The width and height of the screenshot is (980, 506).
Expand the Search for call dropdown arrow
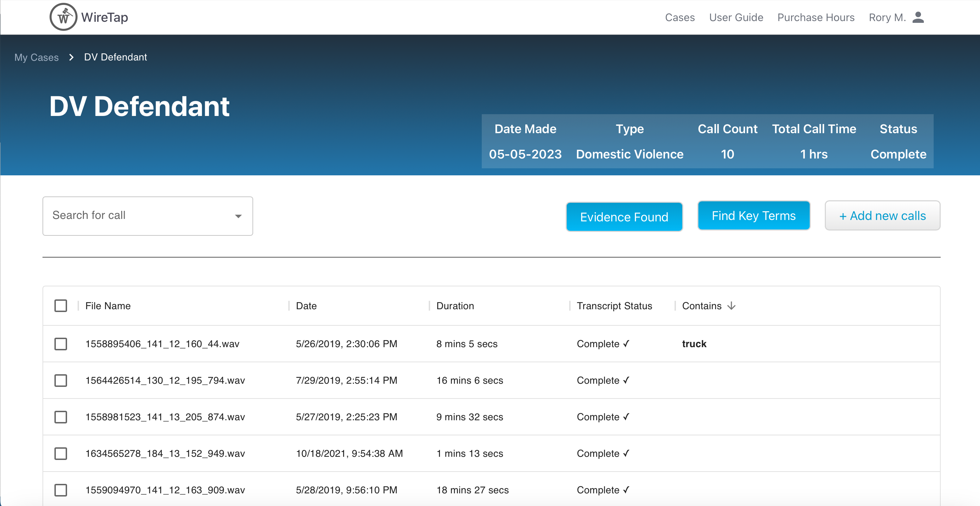[x=238, y=216]
